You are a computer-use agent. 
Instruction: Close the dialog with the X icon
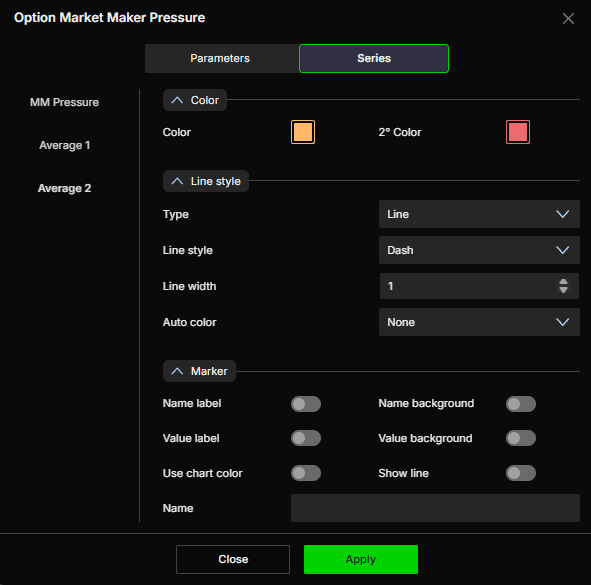[x=568, y=18]
